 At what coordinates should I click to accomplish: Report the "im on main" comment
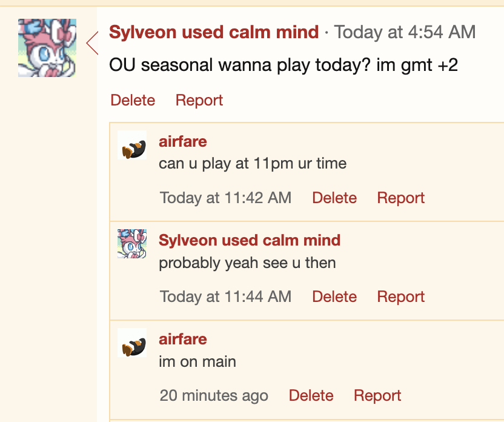pos(377,396)
